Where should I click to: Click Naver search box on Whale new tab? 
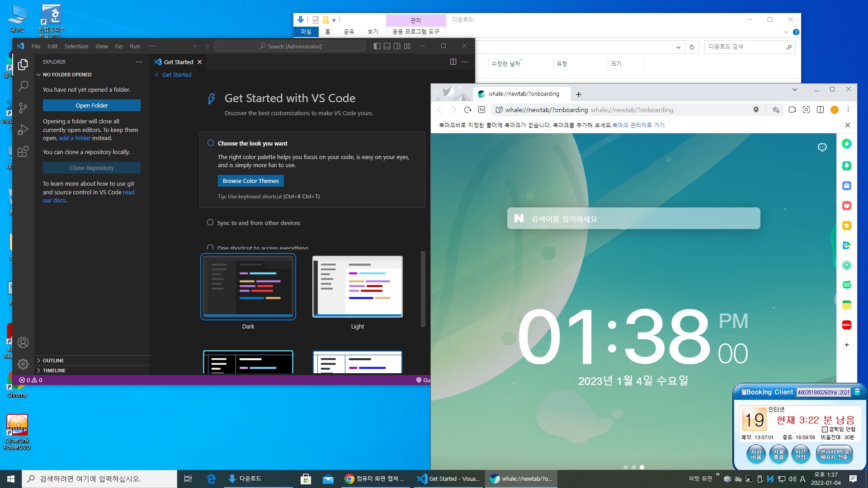click(633, 218)
